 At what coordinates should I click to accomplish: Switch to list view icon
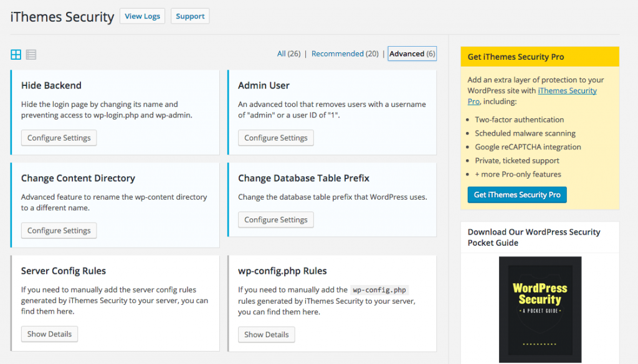pos(31,55)
